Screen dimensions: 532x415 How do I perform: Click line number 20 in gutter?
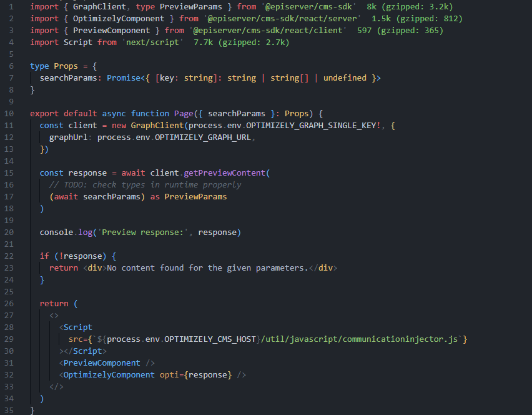tap(9, 232)
